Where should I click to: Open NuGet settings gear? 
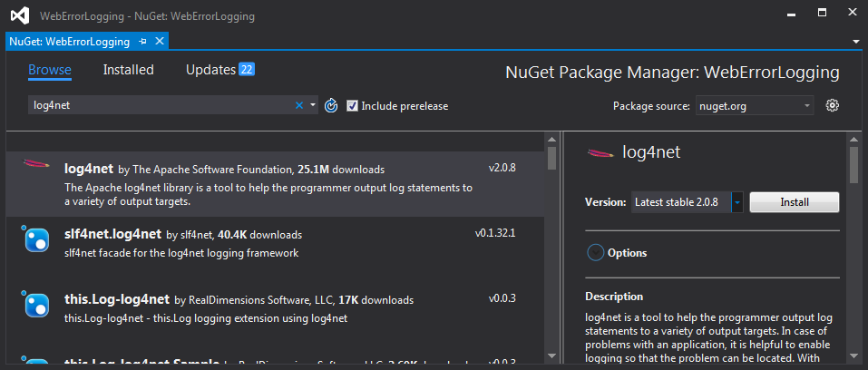(x=832, y=105)
